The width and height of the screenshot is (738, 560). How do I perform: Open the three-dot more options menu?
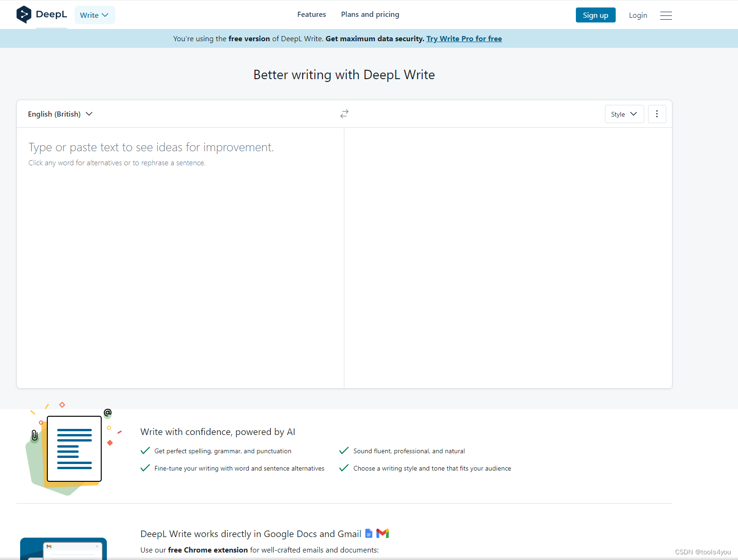click(x=657, y=114)
